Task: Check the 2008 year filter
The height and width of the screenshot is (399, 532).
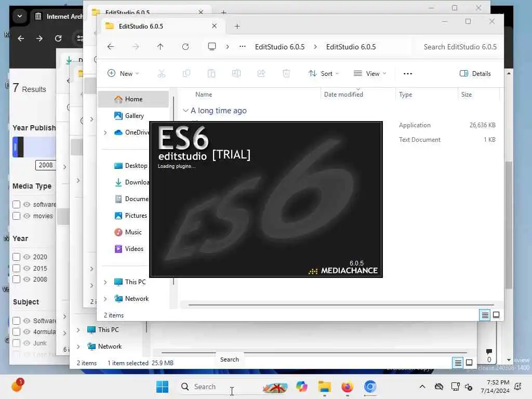Action: click(16, 280)
